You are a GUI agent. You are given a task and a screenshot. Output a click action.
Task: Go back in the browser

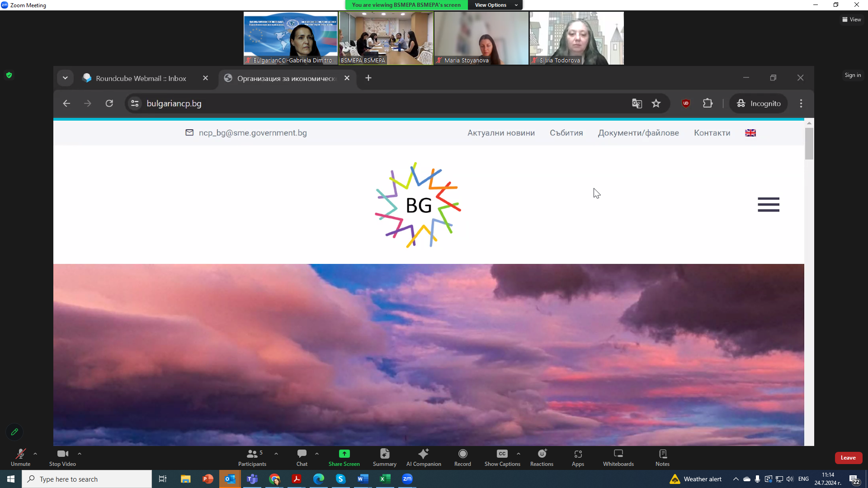pos(66,103)
